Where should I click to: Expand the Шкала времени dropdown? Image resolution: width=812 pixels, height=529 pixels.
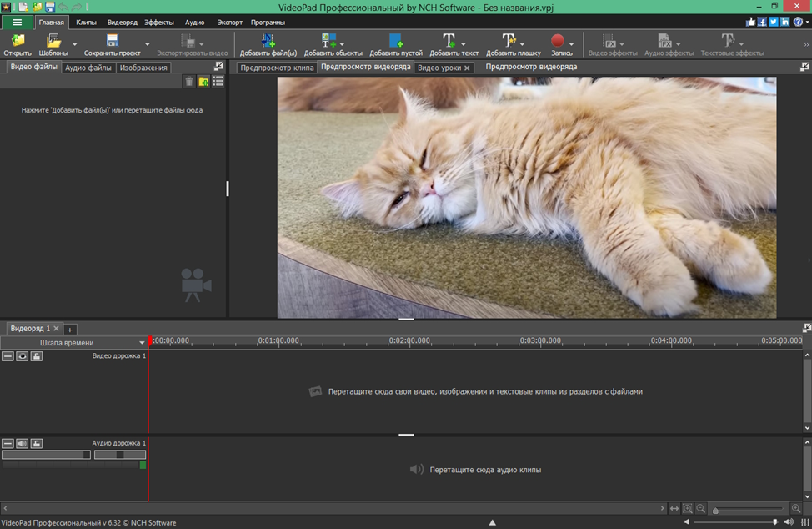(x=142, y=343)
